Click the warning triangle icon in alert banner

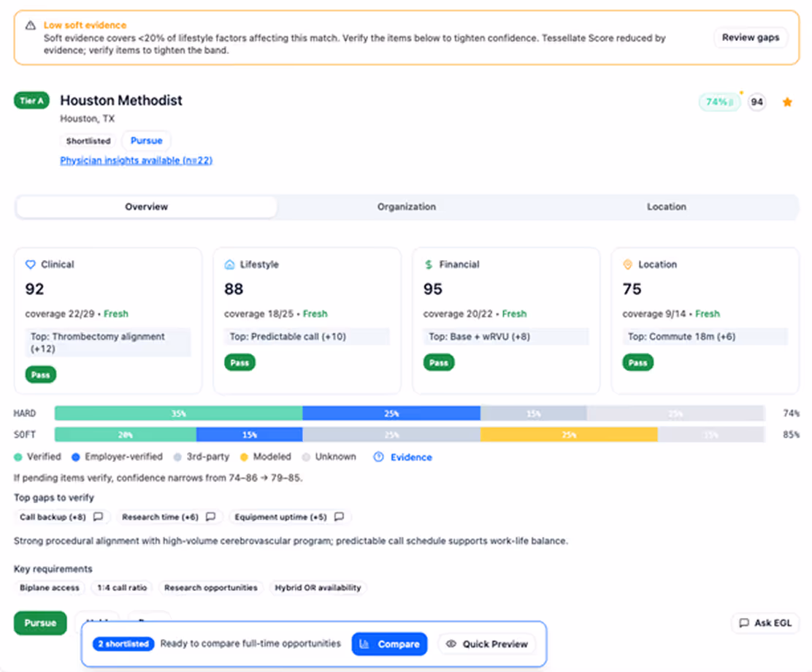click(x=31, y=25)
